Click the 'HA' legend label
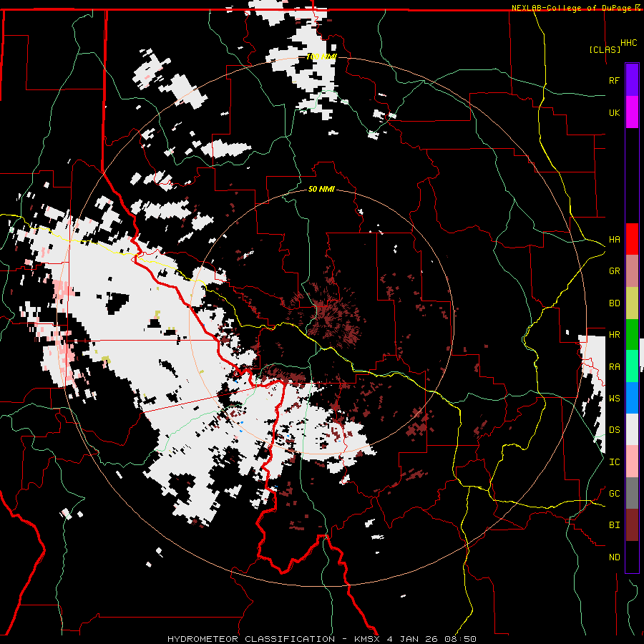Screen dimensions: 644x644 614,240
